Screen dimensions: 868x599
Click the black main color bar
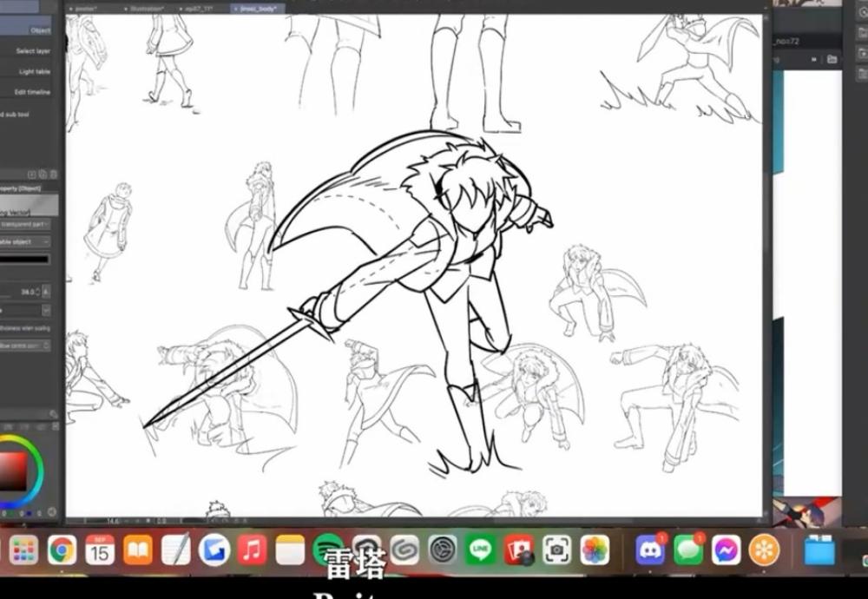click(x=25, y=259)
